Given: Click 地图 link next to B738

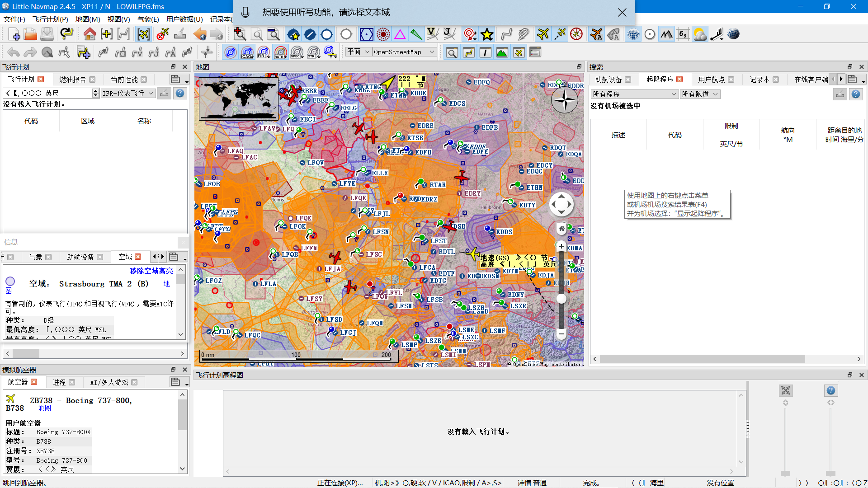Looking at the screenshot, I should 44,408.
